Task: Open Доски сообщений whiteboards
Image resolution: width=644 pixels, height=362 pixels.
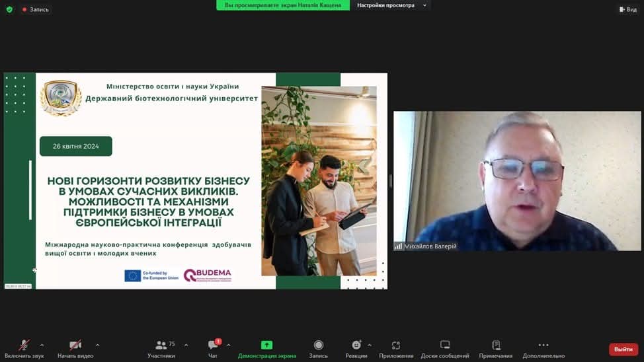Action: pyautogui.click(x=445, y=345)
